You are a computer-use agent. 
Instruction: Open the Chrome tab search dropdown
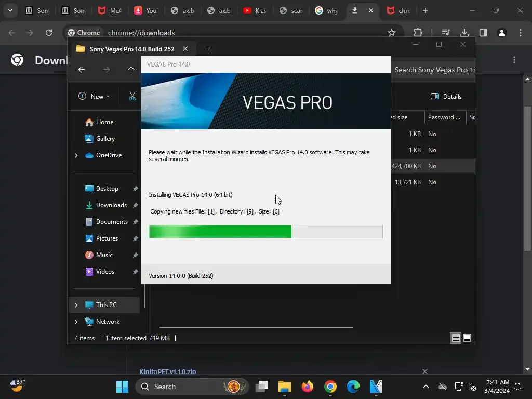point(10,10)
